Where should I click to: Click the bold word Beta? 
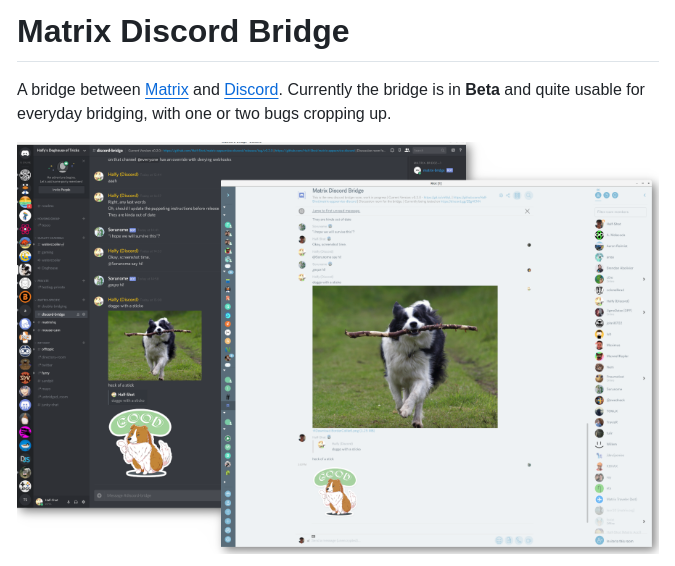click(x=482, y=90)
